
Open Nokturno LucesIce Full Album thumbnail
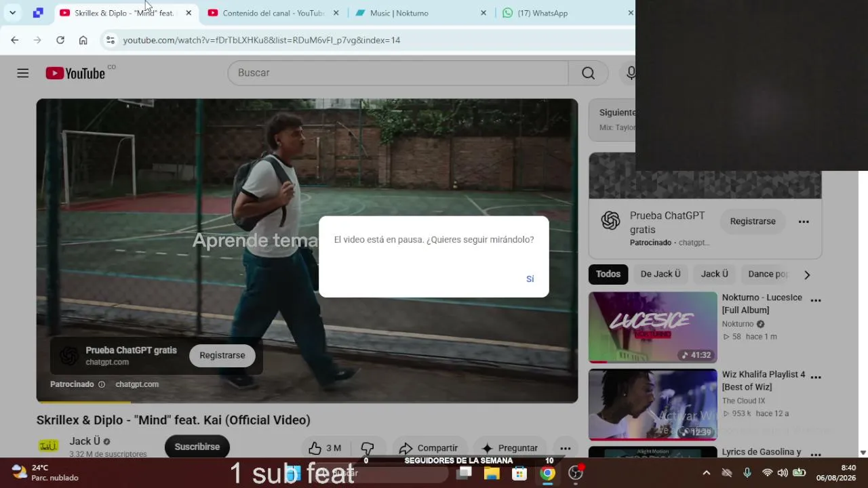[652, 327]
